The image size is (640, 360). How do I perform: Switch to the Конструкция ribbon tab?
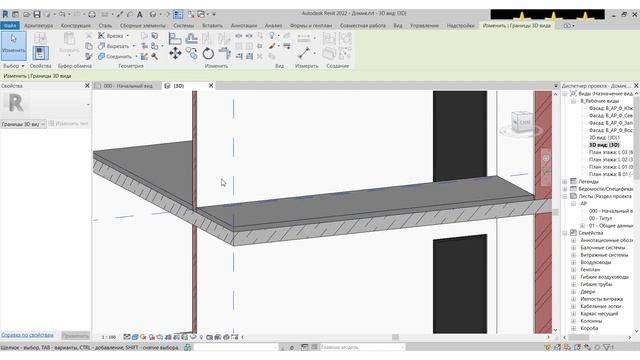[76, 25]
